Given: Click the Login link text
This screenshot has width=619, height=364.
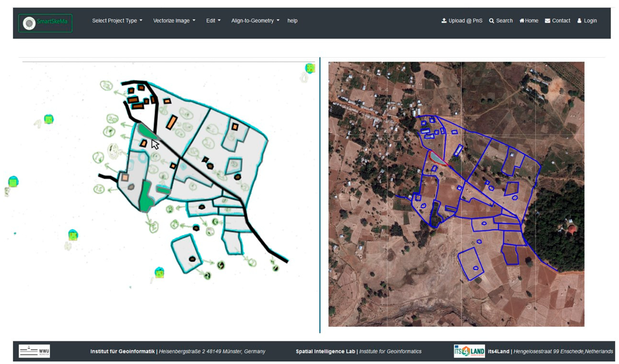Looking at the screenshot, I should [x=590, y=21].
